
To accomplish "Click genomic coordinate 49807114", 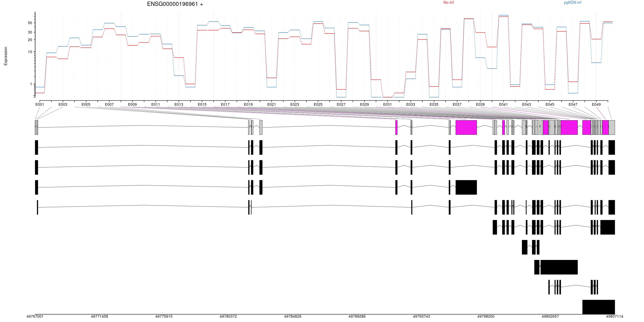I will coord(614,316).
